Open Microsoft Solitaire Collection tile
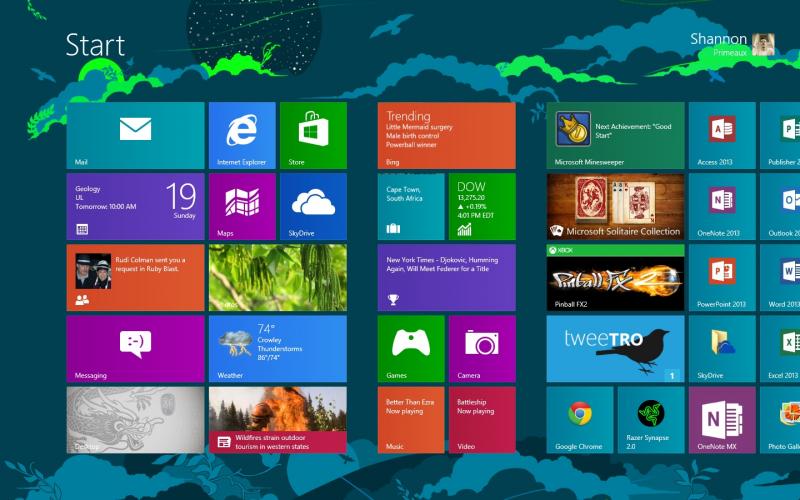Viewport: 800px width, 500px height. tap(615, 206)
